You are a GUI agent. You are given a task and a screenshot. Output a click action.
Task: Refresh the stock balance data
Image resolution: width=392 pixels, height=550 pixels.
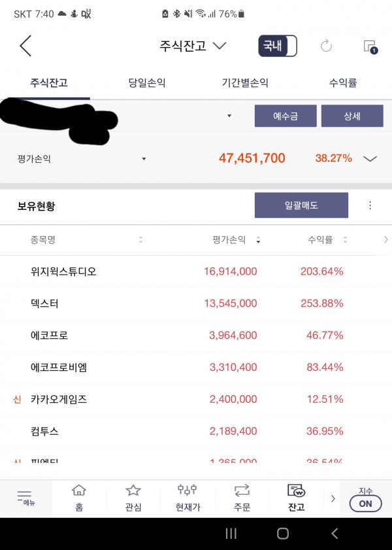(x=326, y=46)
